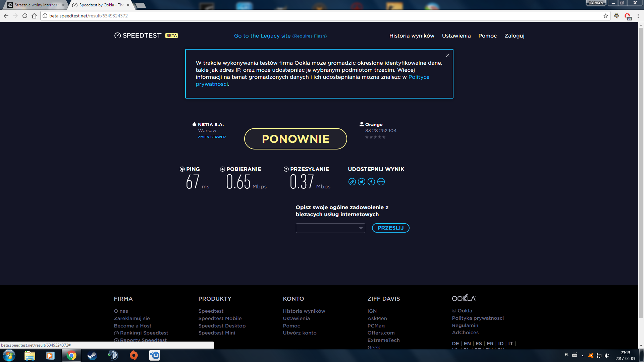Image resolution: width=644 pixels, height=362 pixels.
Task: Click the O nas footer link
Action: coord(121,311)
